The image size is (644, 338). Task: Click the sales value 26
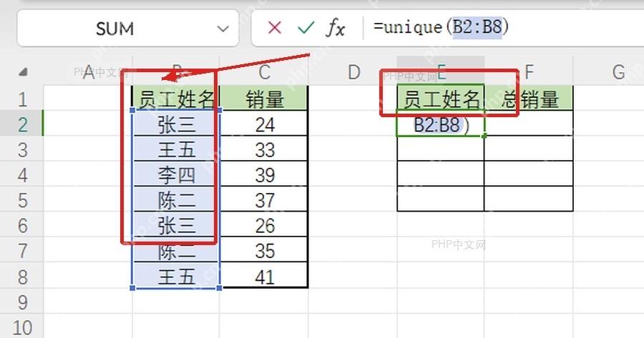(264, 226)
